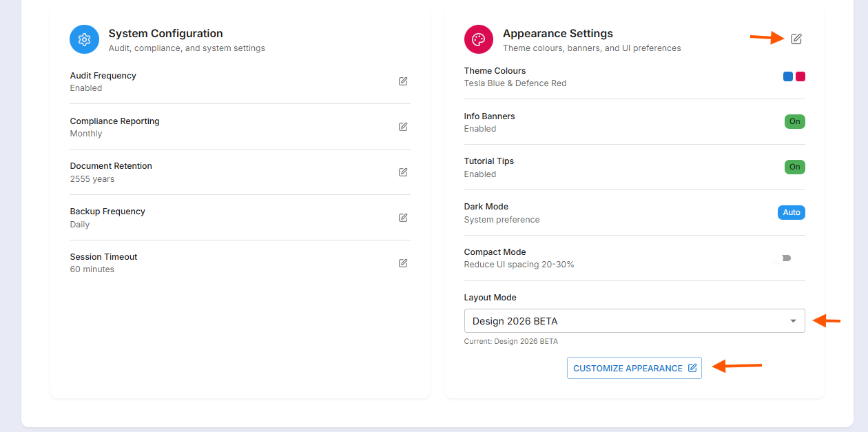Click the Appearance Settings title
This screenshot has width=868, height=432.
click(x=557, y=34)
